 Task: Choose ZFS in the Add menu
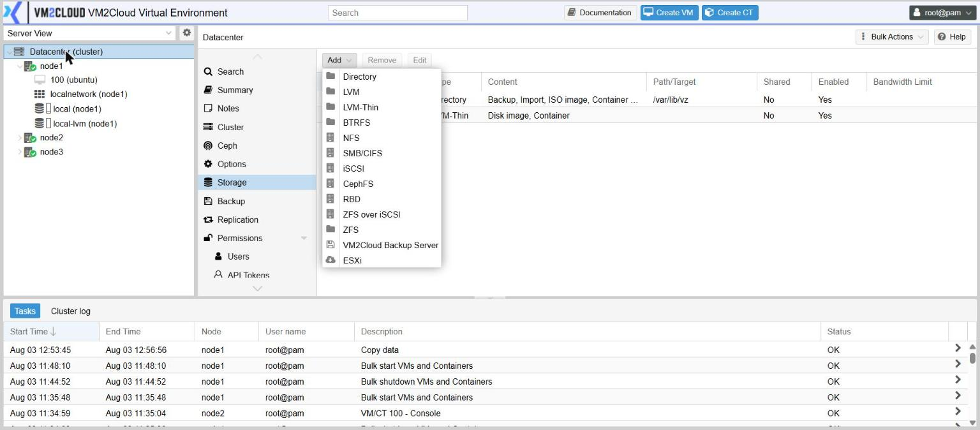point(382,230)
